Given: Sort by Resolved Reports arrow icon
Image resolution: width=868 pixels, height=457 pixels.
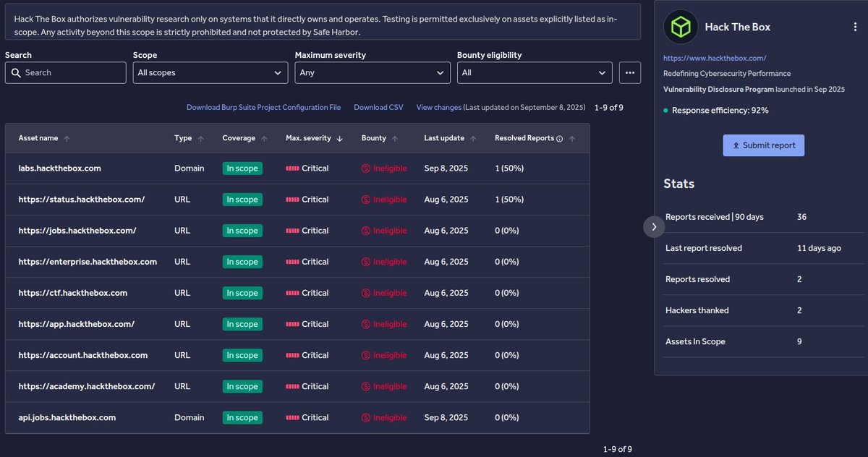Looking at the screenshot, I should point(572,138).
